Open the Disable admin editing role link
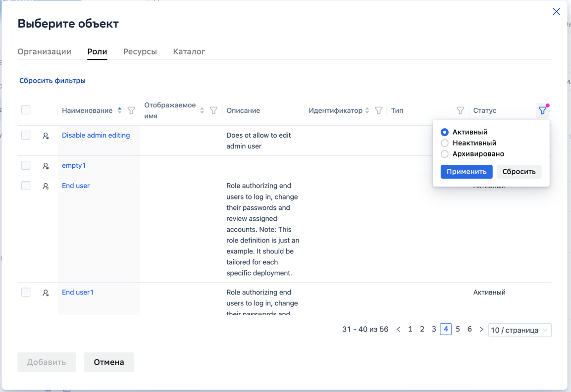Screen dimensions: 571x392 click(96, 135)
